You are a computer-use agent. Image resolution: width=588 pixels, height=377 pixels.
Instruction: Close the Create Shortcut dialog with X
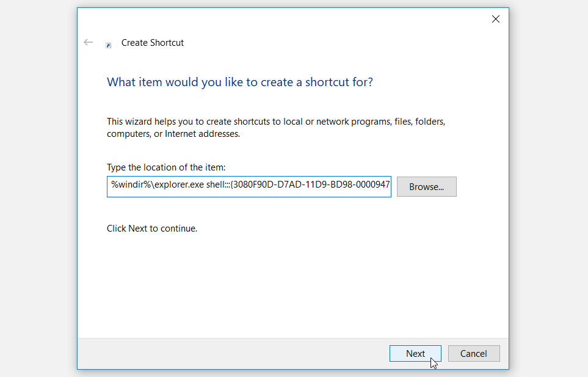pyautogui.click(x=495, y=19)
